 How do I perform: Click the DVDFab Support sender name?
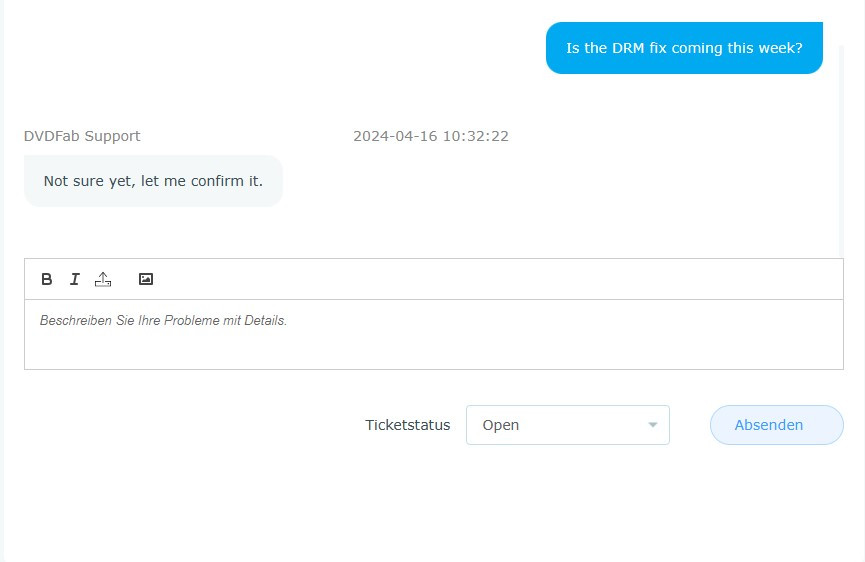tap(82, 136)
